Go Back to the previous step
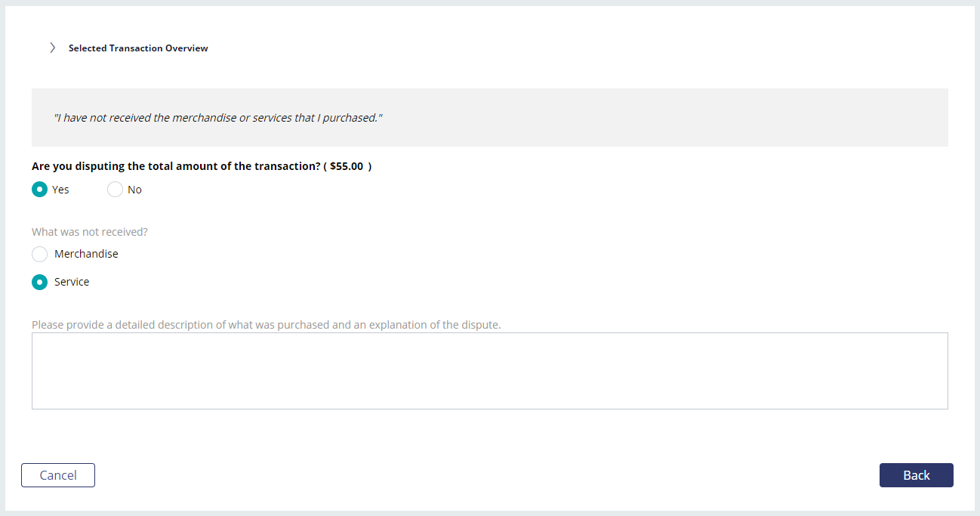This screenshot has width=980, height=516. tap(917, 475)
